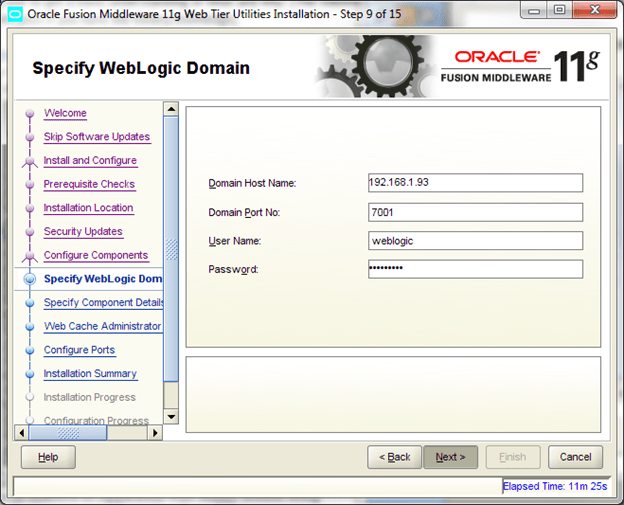This screenshot has height=505, width=624.
Task: Click the Install and Configure step node icon
Action: click(29, 161)
